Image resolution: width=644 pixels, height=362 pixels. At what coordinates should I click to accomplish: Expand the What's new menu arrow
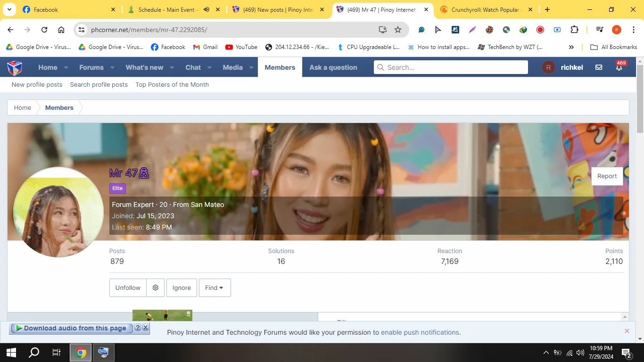[x=172, y=67]
